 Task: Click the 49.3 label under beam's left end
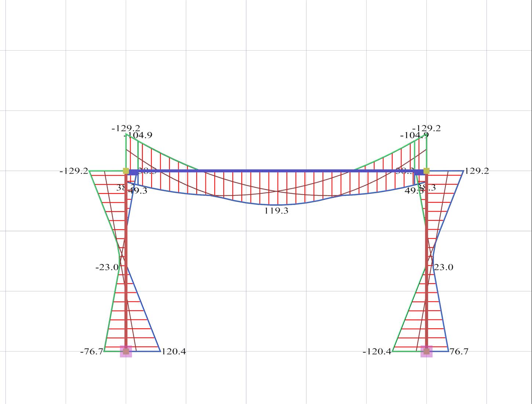pyautogui.click(x=138, y=191)
